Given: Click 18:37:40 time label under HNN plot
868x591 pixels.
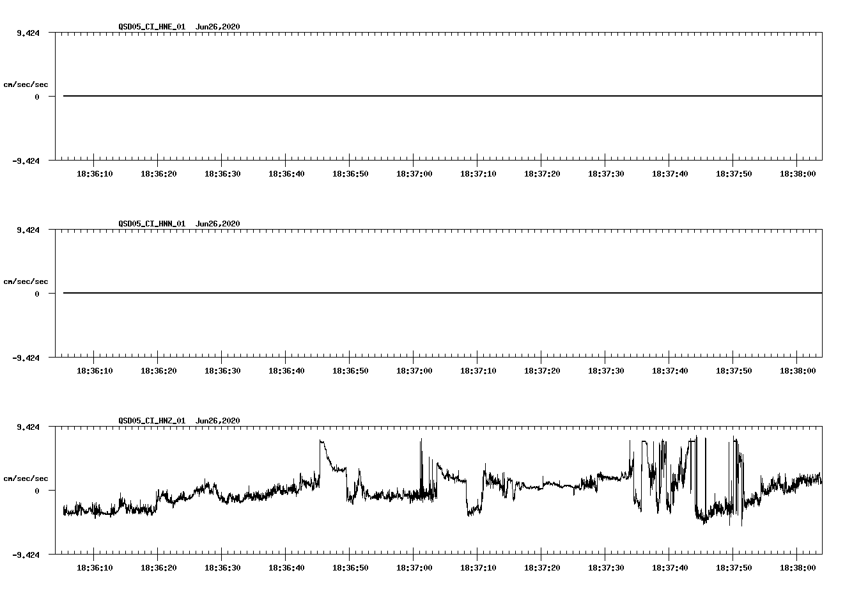Looking at the screenshot, I should point(670,371).
